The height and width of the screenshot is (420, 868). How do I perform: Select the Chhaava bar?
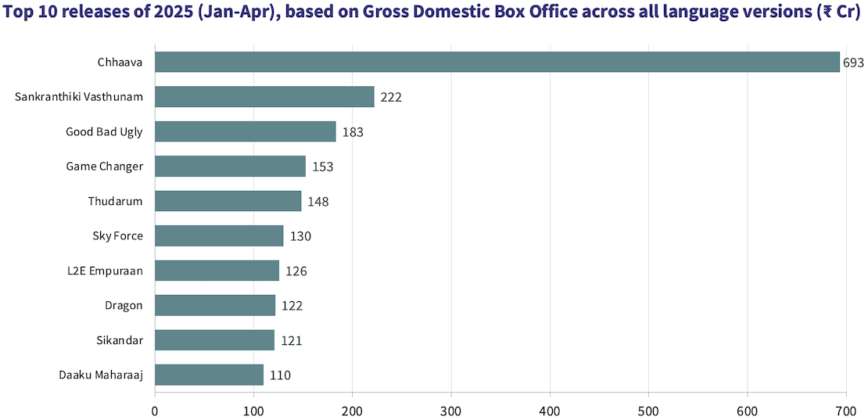497,62
